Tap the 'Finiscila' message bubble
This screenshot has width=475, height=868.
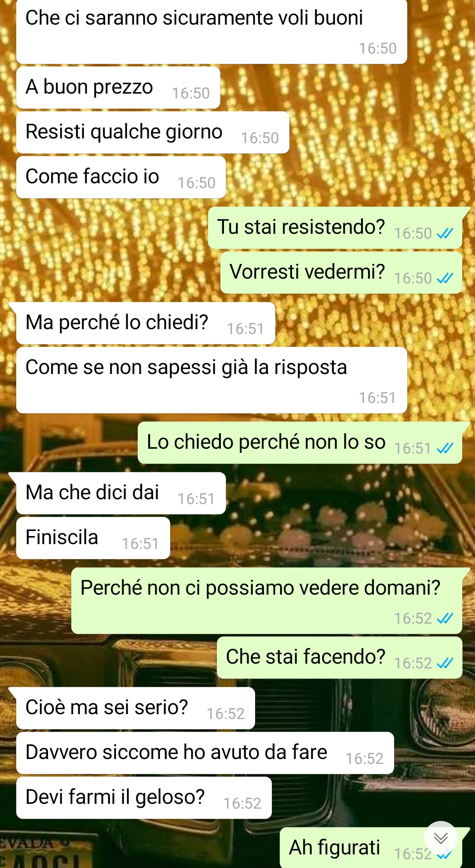(x=93, y=538)
